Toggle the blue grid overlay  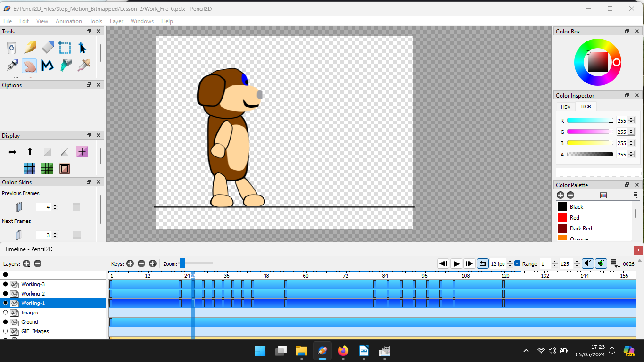pyautogui.click(x=30, y=168)
